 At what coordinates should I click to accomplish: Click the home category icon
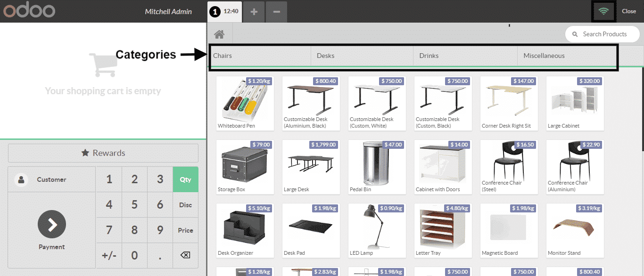(x=219, y=34)
